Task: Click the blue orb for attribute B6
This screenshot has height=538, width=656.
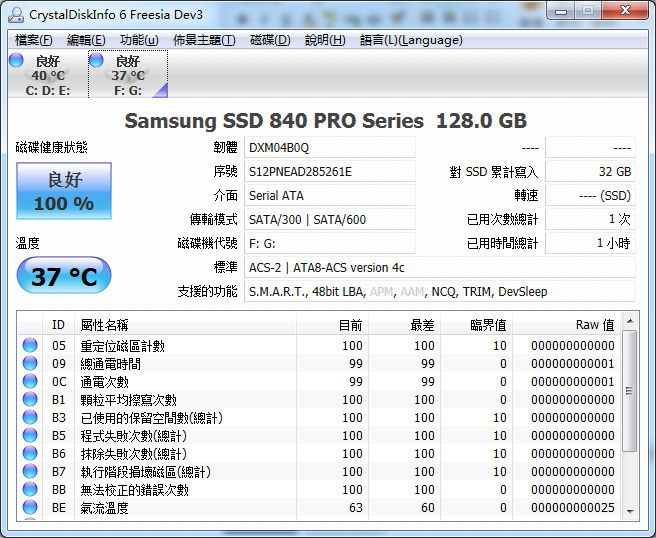Action: [30, 453]
